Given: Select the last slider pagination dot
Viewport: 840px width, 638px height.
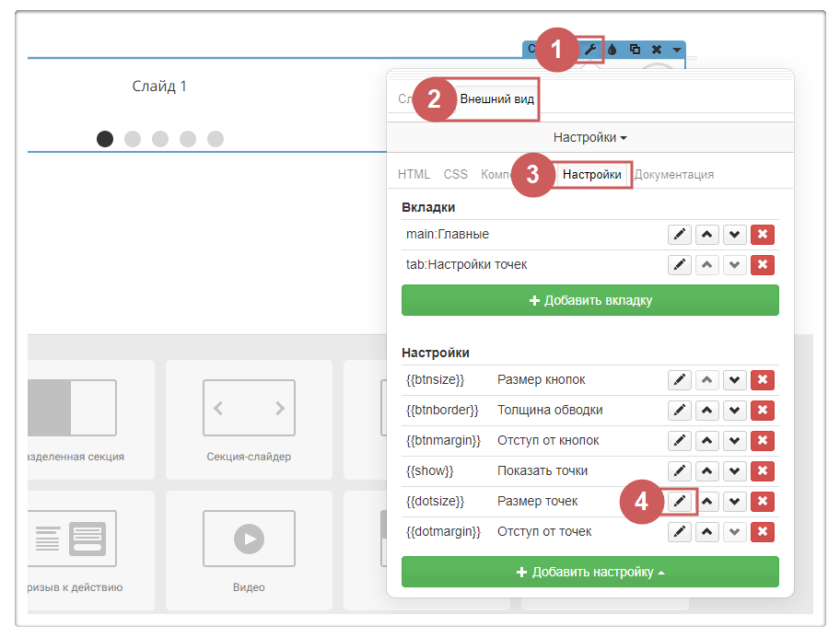Looking at the screenshot, I should pos(216,139).
